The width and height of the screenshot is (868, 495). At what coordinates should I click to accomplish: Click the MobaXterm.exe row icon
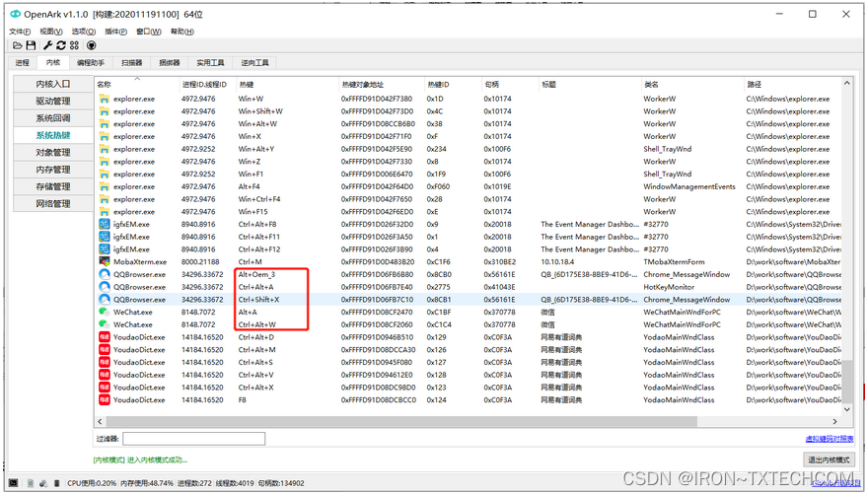coord(105,261)
